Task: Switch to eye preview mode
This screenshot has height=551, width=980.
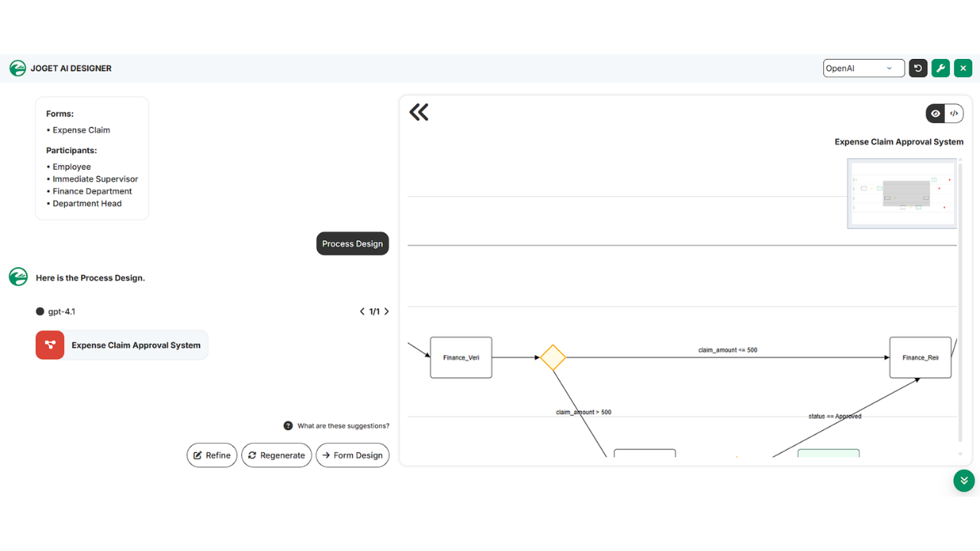Action: pyautogui.click(x=936, y=113)
